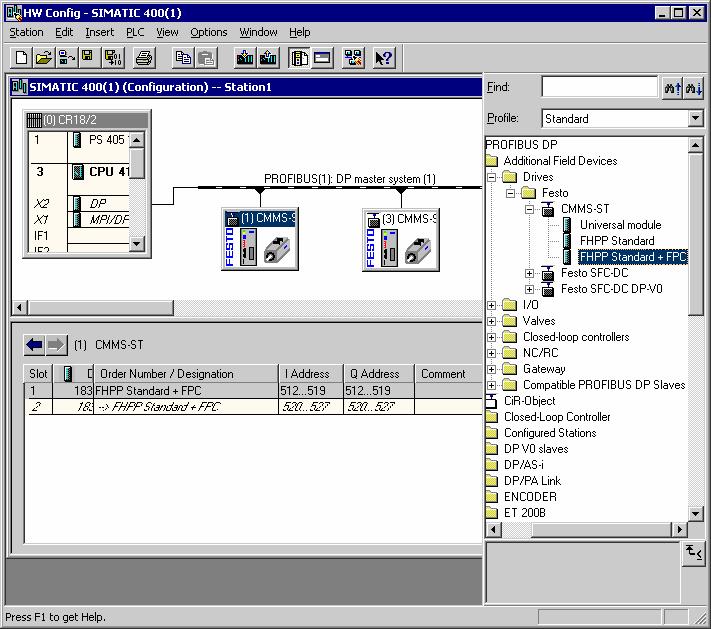This screenshot has height=629, width=711.
Task: Collapse the Drives folder
Action: coord(492,177)
